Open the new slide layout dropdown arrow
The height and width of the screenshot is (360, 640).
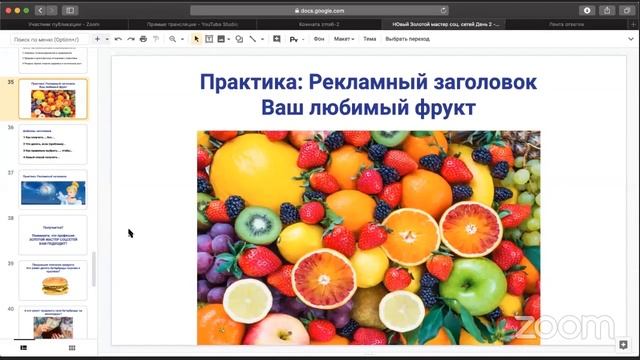(107, 39)
